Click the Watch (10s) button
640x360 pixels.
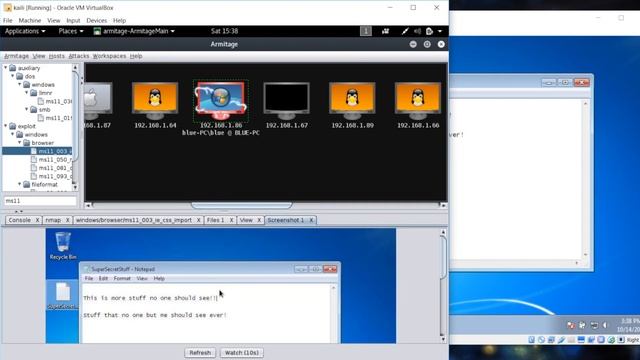tap(242, 353)
